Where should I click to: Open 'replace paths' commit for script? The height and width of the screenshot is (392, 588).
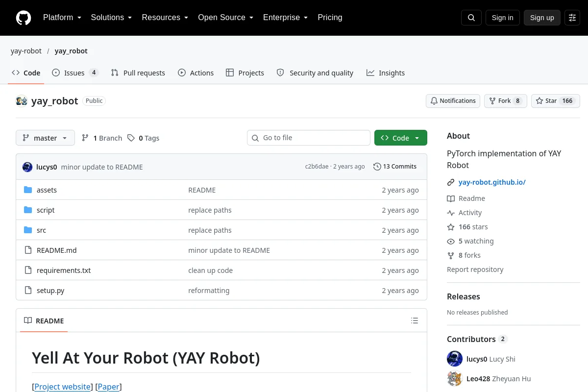[210, 210]
